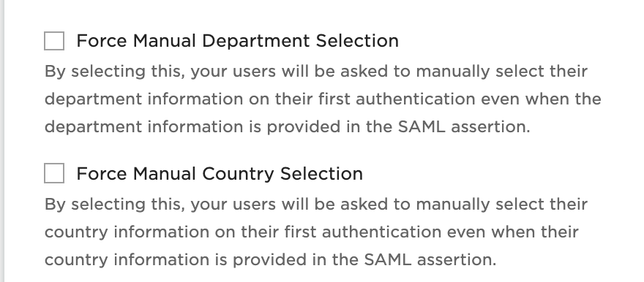Click 'even when their' in country description
This screenshot has height=282, width=644.
(x=512, y=232)
